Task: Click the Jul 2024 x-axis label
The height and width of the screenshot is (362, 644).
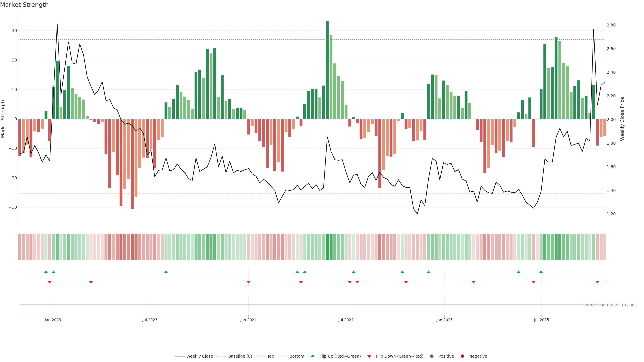Action: (346, 320)
